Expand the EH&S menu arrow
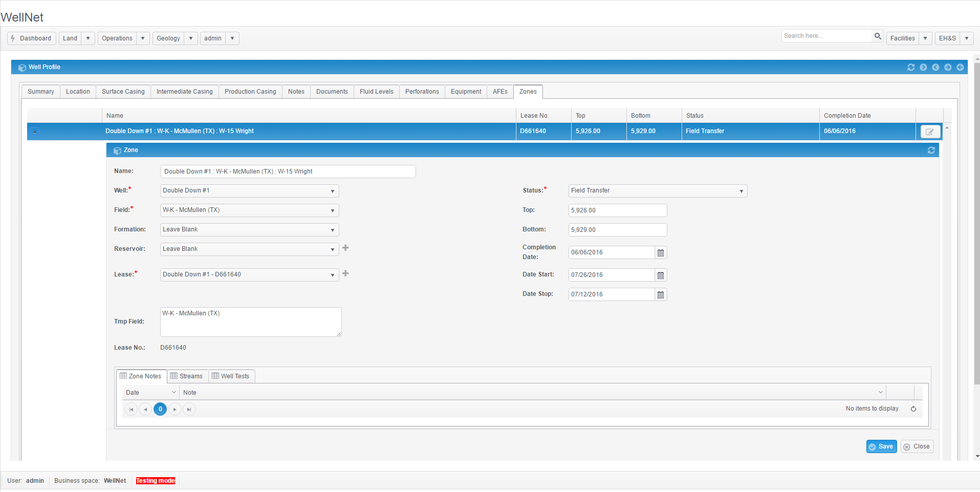The height and width of the screenshot is (492, 980). (x=967, y=38)
